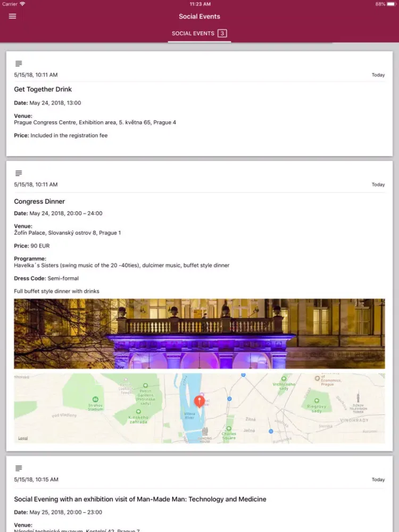This screenshot has width=399, height=532.
Task: Click the Wi-Fi status icon
Action: [22, 4]
